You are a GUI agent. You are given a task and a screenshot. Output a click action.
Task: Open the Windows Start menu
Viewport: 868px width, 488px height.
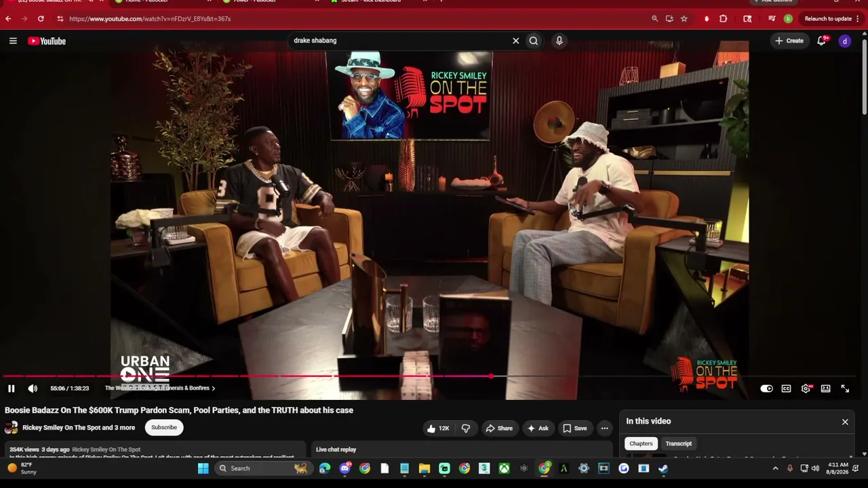click(203, 468)
